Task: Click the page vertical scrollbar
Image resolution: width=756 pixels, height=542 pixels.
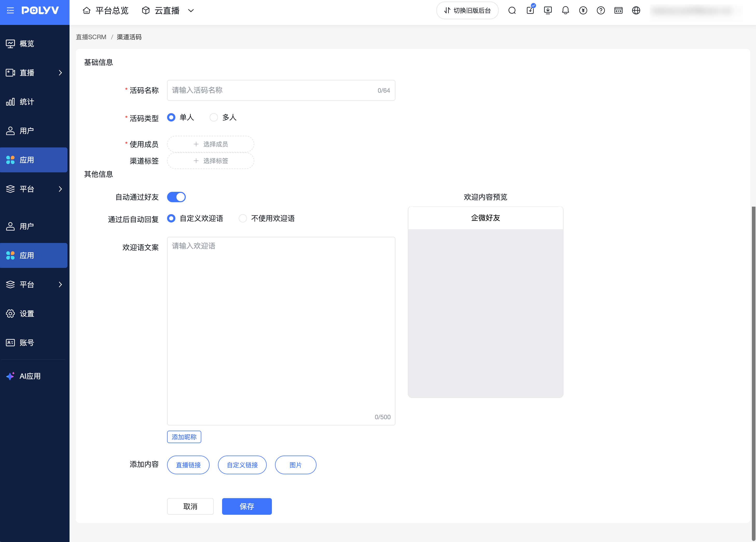Action: click(753, 374)
